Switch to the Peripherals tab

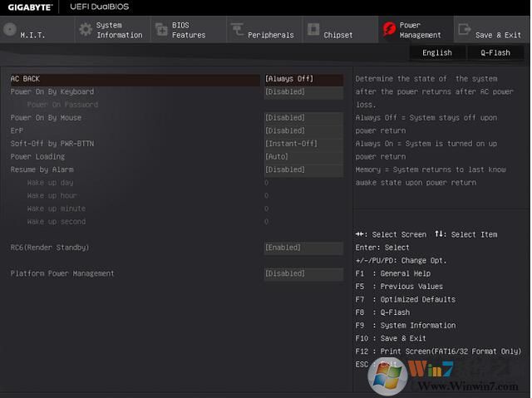270,35
